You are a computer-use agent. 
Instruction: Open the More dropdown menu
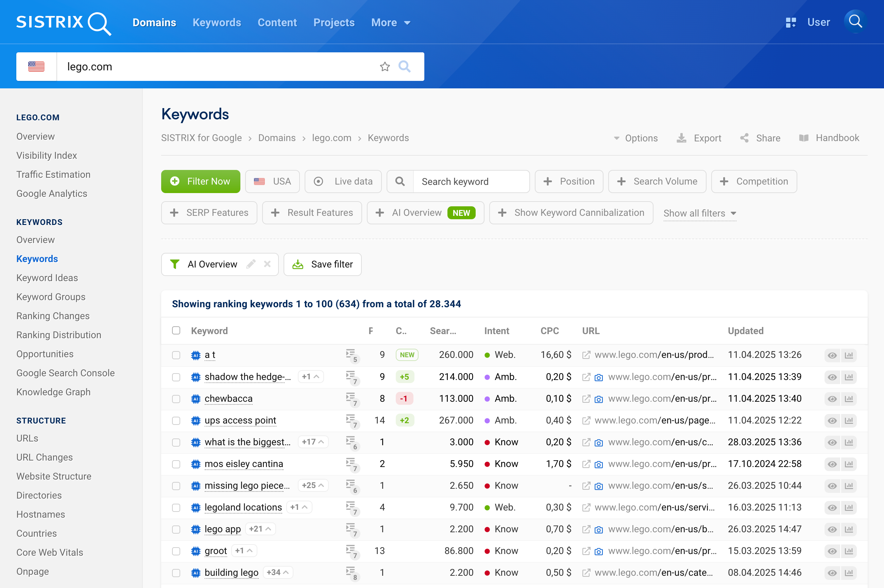tap(390, 22)
